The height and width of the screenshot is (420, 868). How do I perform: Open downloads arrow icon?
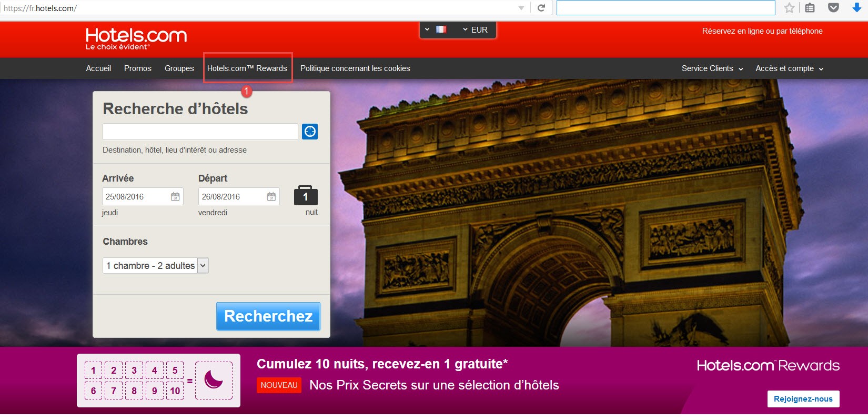point(857,7)
